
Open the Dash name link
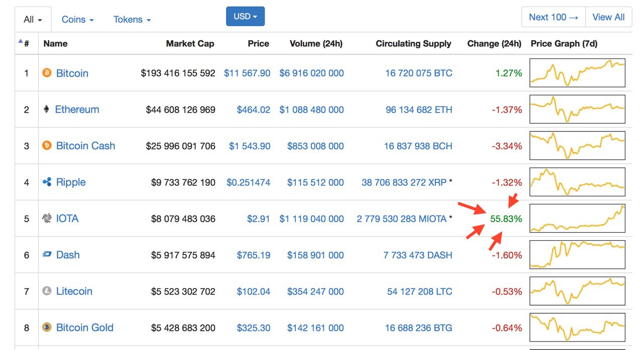68,255
